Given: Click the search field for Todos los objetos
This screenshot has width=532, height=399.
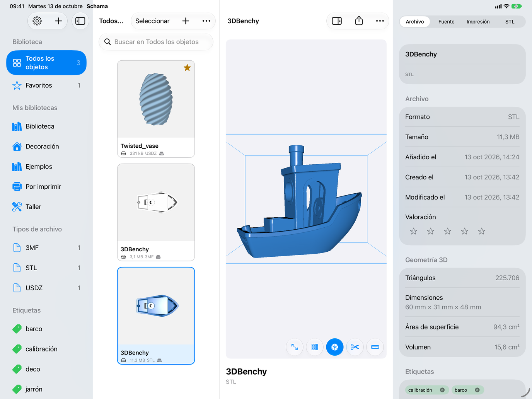Looking at the screenshot, I should pos(156,42).
